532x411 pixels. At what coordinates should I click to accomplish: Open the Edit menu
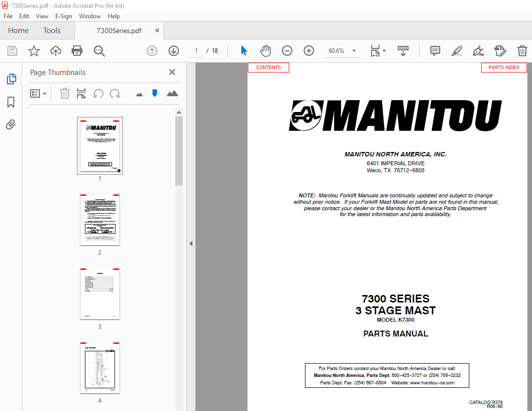pyautogui.click(x=24, y=16)
